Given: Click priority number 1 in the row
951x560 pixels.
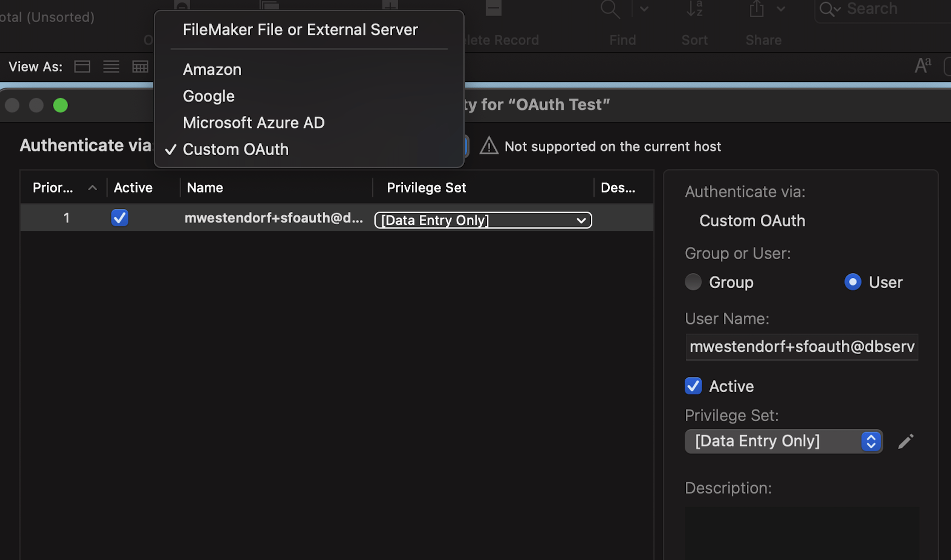Looking at the screenshot, I should [66, 218].
